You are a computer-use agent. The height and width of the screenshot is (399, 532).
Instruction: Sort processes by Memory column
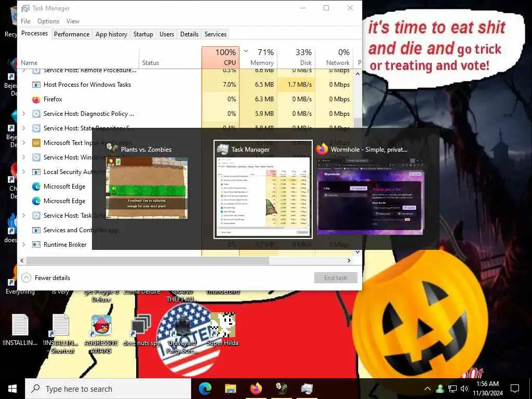tap(259, 57)
